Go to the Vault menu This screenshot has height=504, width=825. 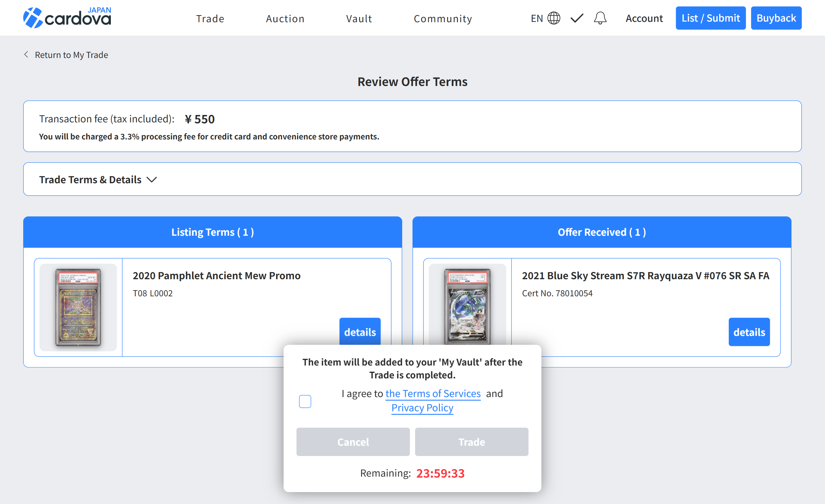pos(359,19)
